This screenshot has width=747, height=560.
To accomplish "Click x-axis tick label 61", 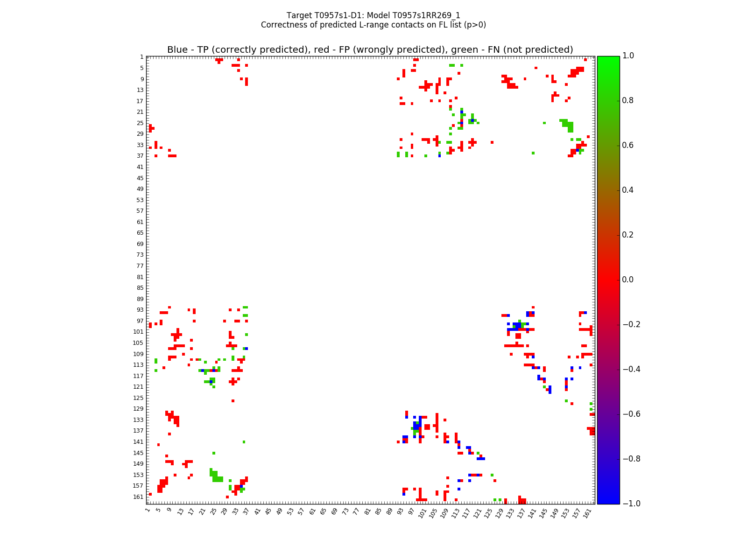I will coord(312,511).
